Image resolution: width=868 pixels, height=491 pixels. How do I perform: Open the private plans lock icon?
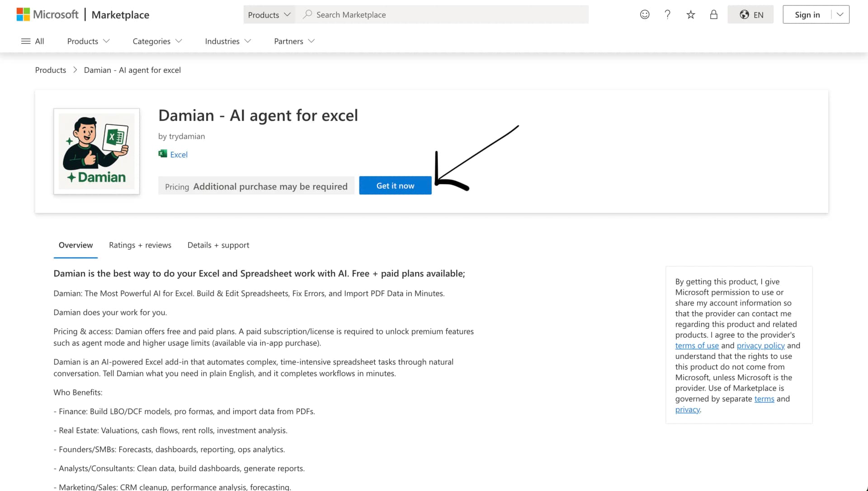[713, 14]
